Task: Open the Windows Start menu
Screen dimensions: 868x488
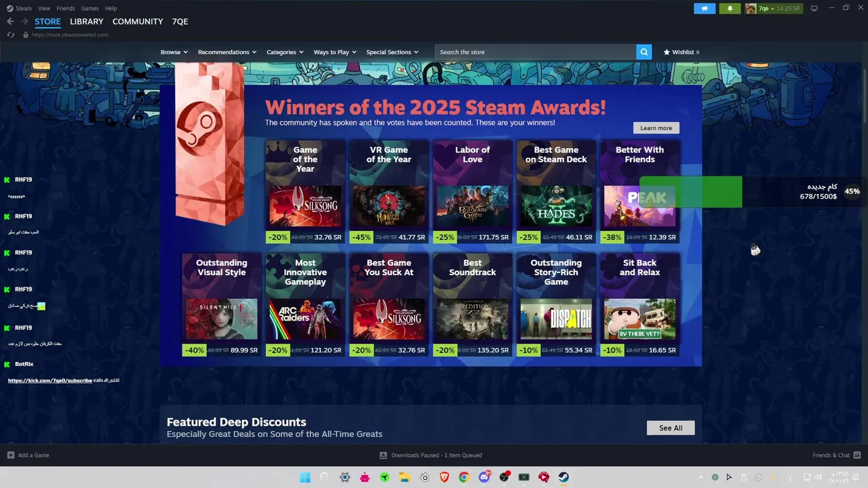Action: coord(304,477)
